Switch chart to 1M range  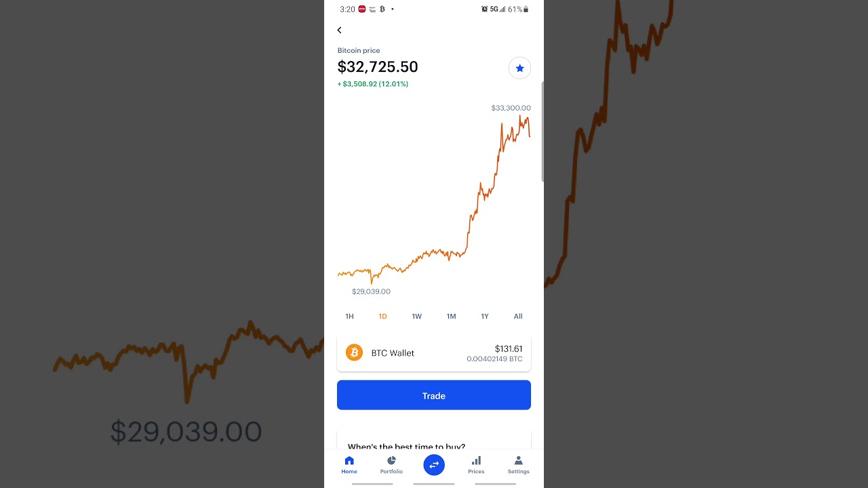coord(451,317)
